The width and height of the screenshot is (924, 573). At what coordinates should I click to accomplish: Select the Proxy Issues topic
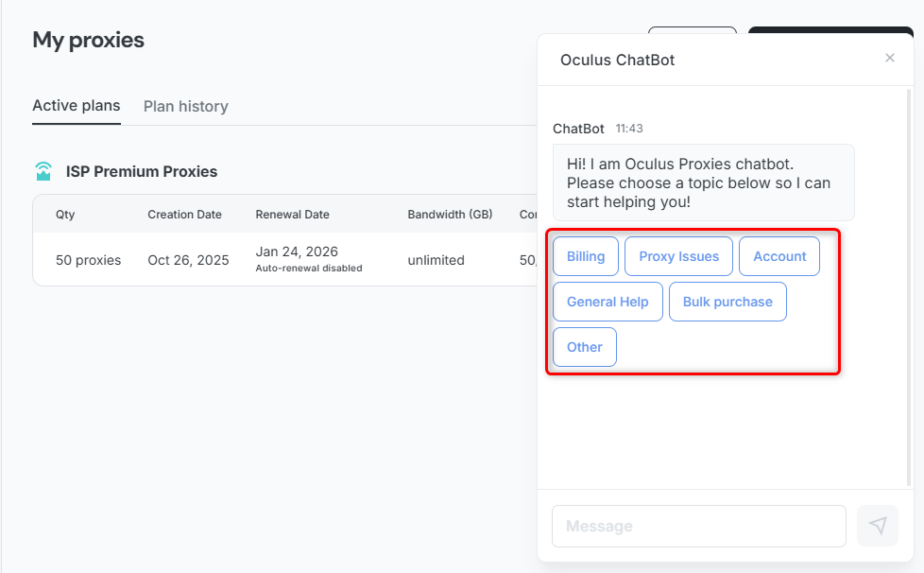tap(679, 256)
